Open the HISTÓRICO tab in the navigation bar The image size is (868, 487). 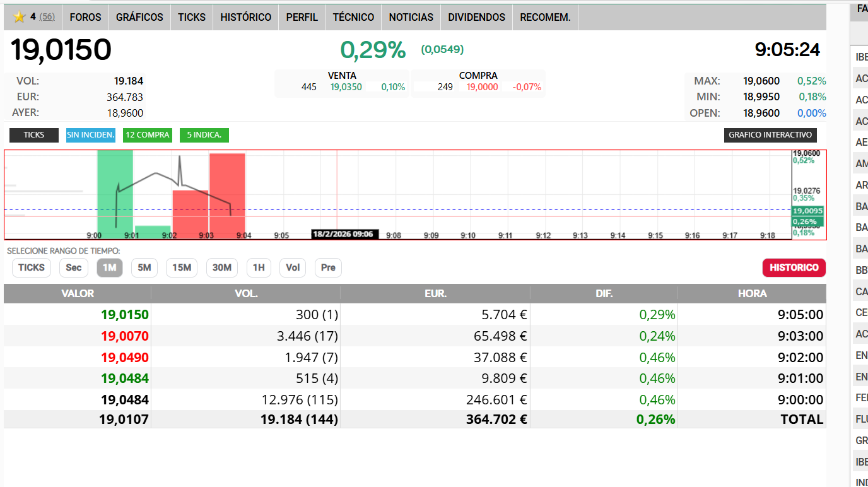[x=245, y=17]
